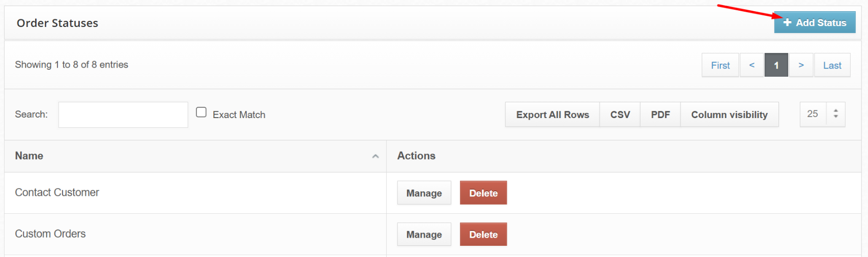Click the previous page arrow
Image resolution: width=868 pixels, height=257 pixels.
(x=751, y=65)
